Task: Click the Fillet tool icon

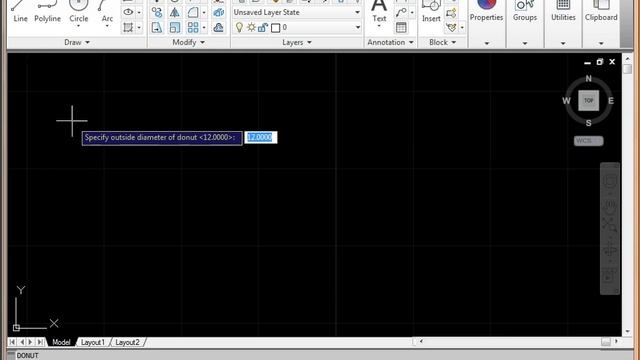Action: pos(193,12)
